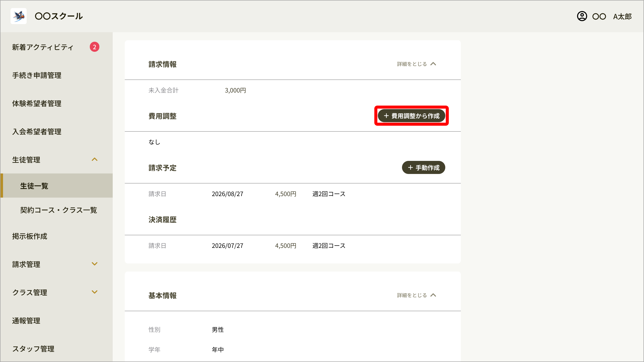
Task: Select the 2026/07/27 payment history date
Action: [227, 246]
